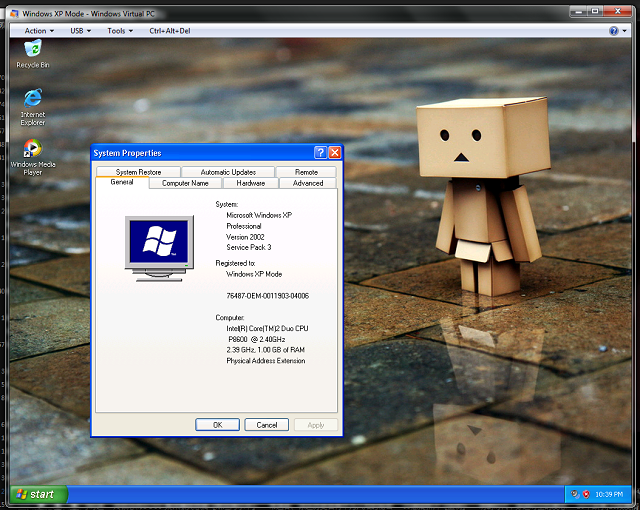Click the monitor image with Windows logo
The width and height of the screenshot is (640, 510).
coord(159,248)
